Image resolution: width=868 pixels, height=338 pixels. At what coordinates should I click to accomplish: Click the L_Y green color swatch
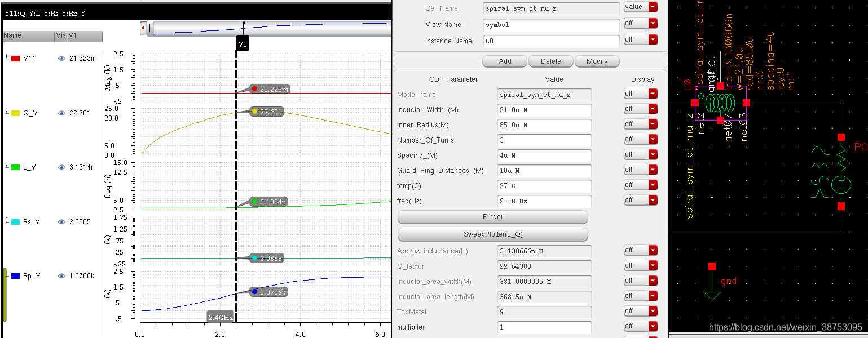[x=16, y=167]
